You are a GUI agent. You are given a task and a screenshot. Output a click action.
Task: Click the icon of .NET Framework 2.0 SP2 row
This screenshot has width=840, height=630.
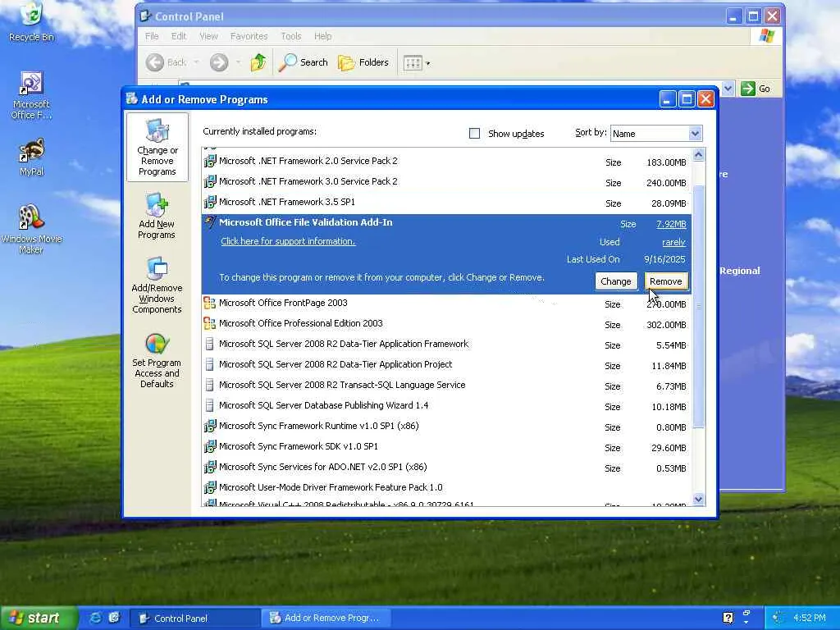tap(209, 161)
